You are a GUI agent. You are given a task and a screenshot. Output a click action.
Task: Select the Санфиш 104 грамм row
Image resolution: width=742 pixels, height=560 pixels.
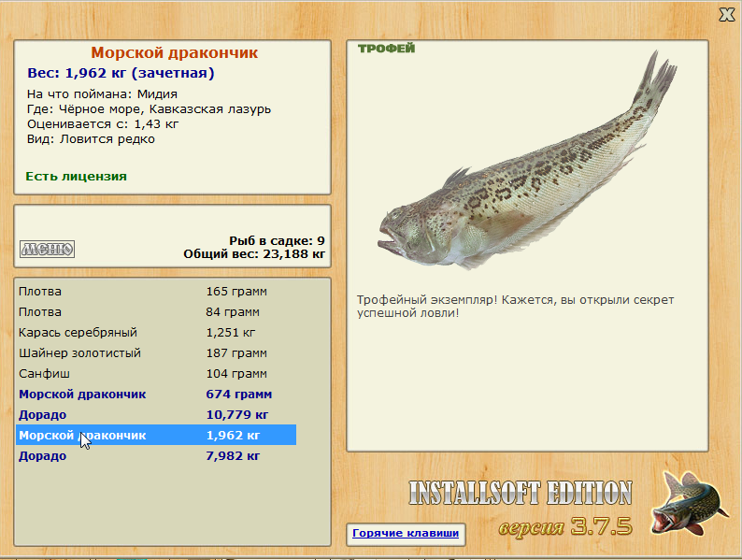pos(156,374)
